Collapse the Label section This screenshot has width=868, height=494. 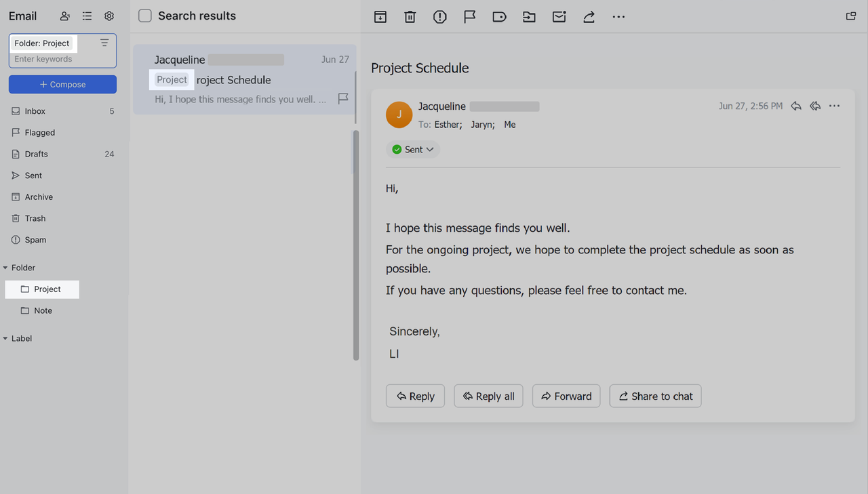coord(7,338)
